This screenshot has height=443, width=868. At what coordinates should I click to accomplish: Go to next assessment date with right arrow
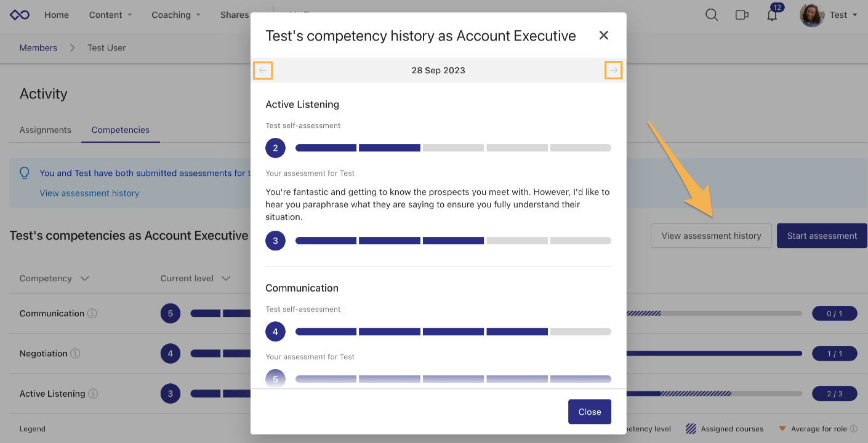point(613,70)
